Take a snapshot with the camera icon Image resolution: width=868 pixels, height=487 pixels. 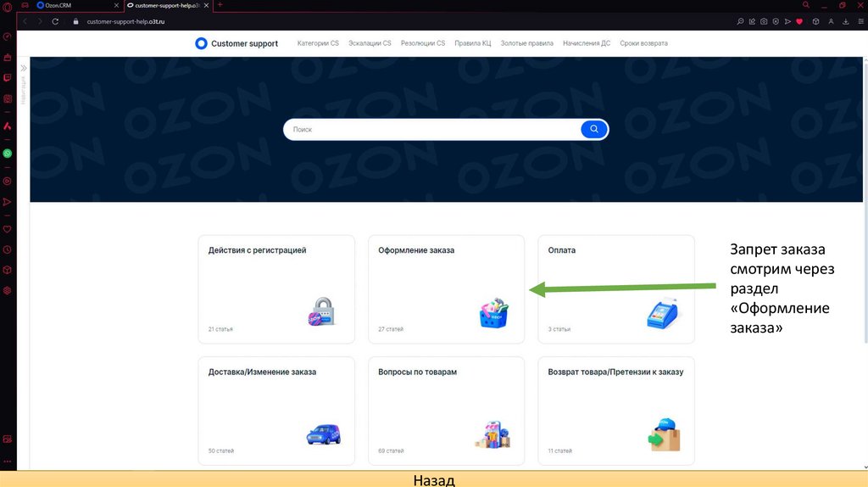pos(764,21)
